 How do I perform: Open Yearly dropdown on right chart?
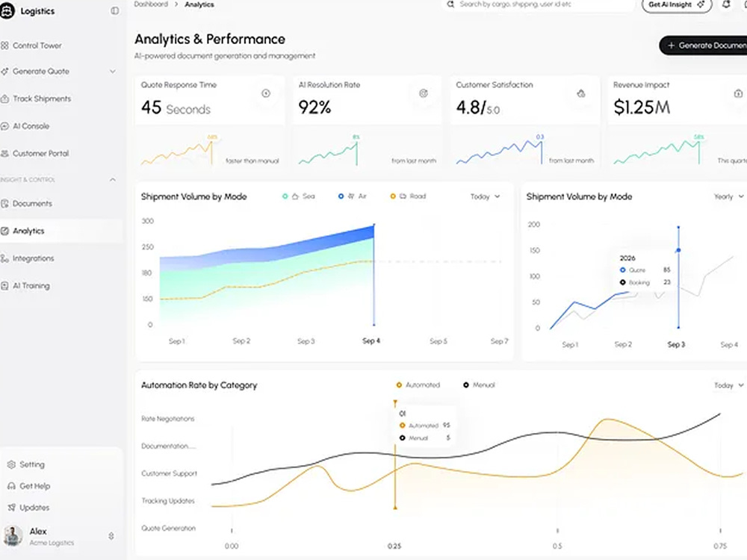tap(728, 196)
